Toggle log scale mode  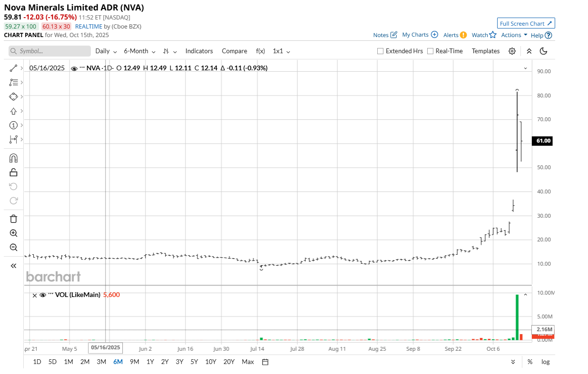pyautogui.click(x=546, y=362)
